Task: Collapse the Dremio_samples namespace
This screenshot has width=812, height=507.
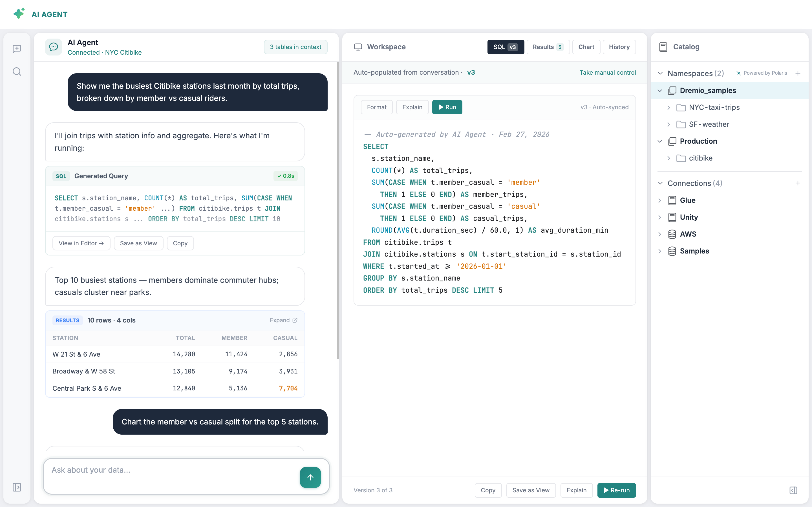Action: point(660,90)
